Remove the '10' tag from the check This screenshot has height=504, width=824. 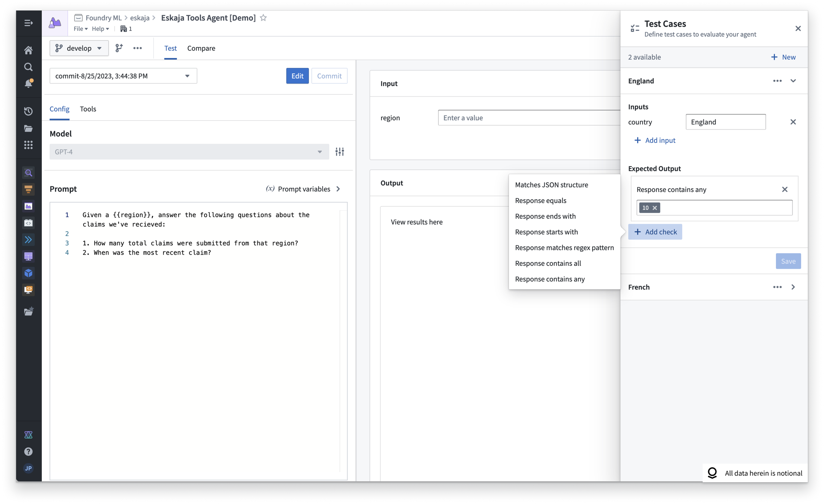click(x=655, y=208)
